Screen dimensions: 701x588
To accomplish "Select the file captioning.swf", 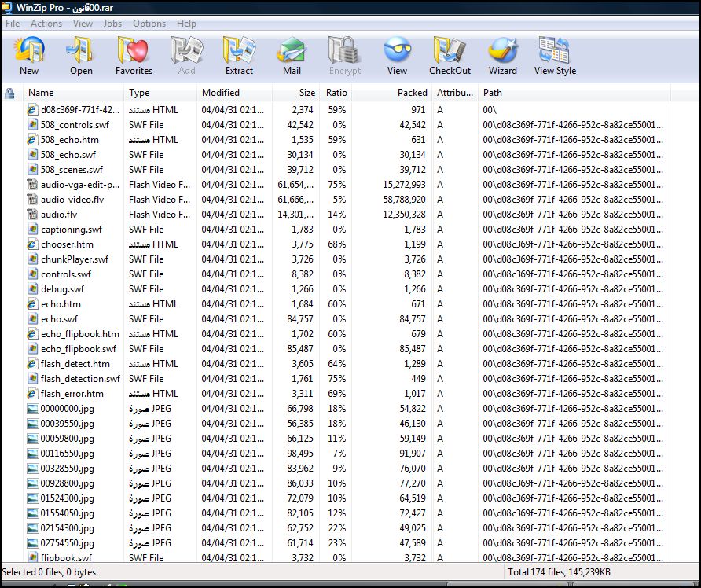I will [x=71, y=230].
